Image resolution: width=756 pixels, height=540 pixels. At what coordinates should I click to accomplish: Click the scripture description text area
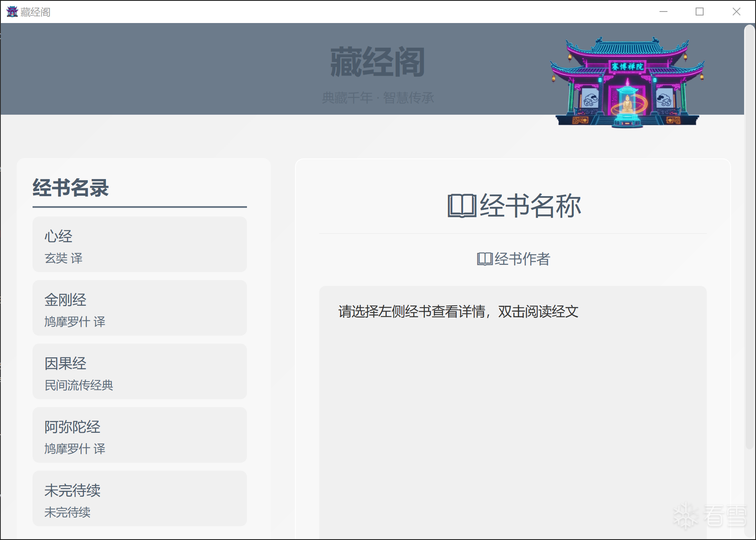pyautogui.click(x=458, y=312)
